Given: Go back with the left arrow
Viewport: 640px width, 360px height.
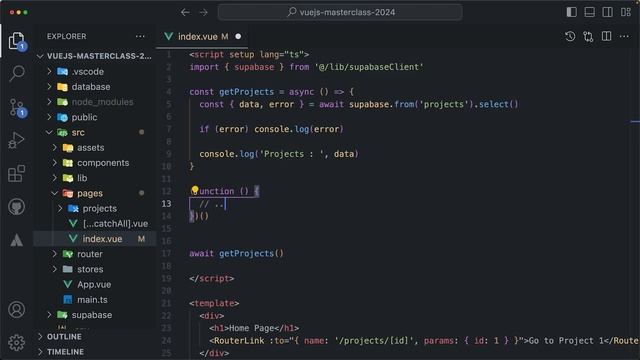Looking at the screenshot, I should [185, 12].
